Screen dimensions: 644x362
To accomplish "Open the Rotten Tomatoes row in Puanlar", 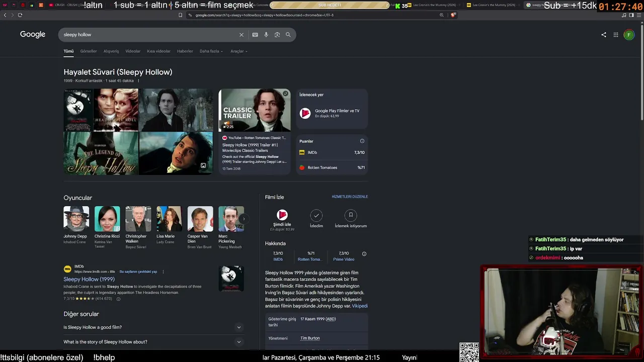I will [332, 167].
